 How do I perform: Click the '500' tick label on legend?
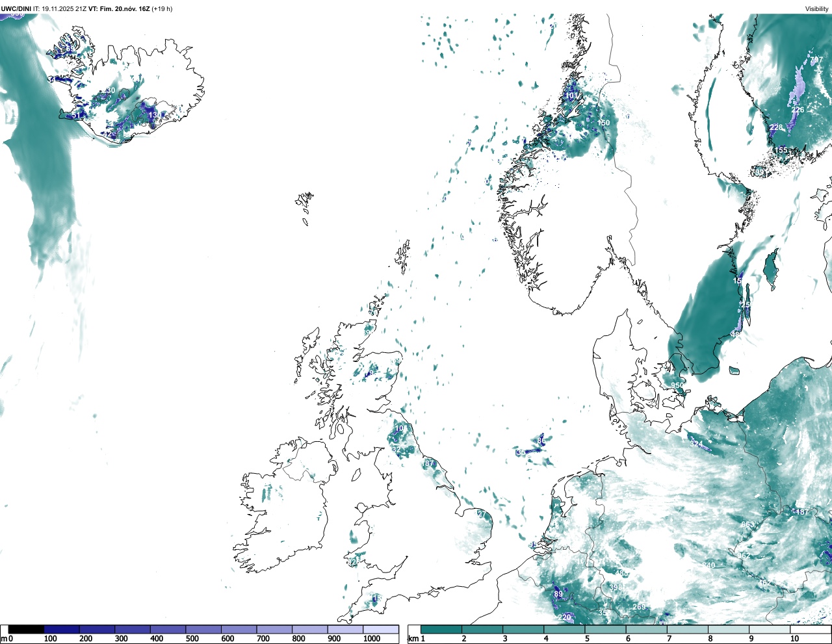[192, 639]
